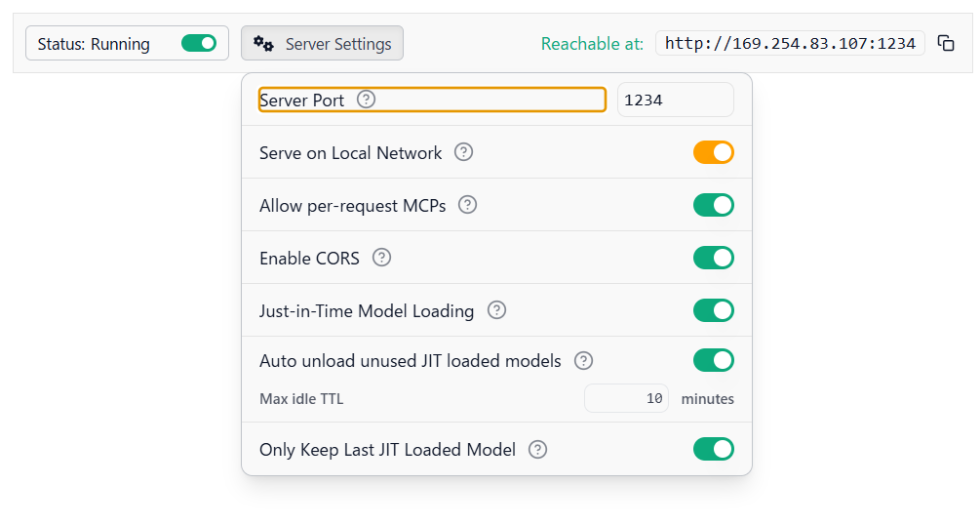
Task: Turn off Allow per-request MCPs
Action: [713, 205]
